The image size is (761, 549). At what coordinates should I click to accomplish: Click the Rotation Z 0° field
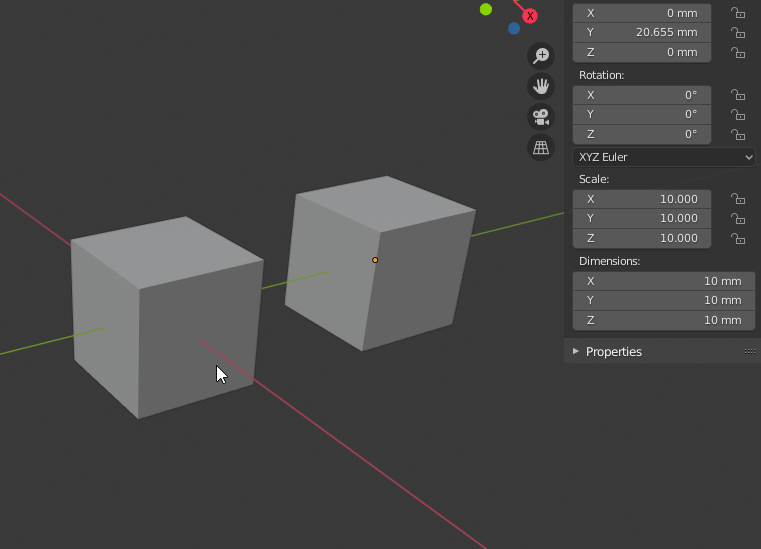pos(642,134)
